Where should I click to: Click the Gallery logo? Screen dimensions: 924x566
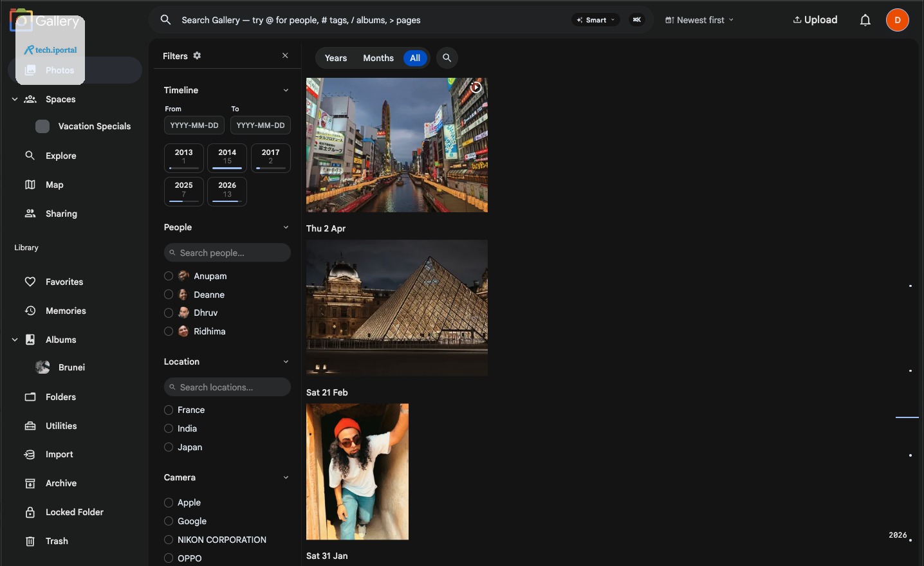tap(45, 21)
